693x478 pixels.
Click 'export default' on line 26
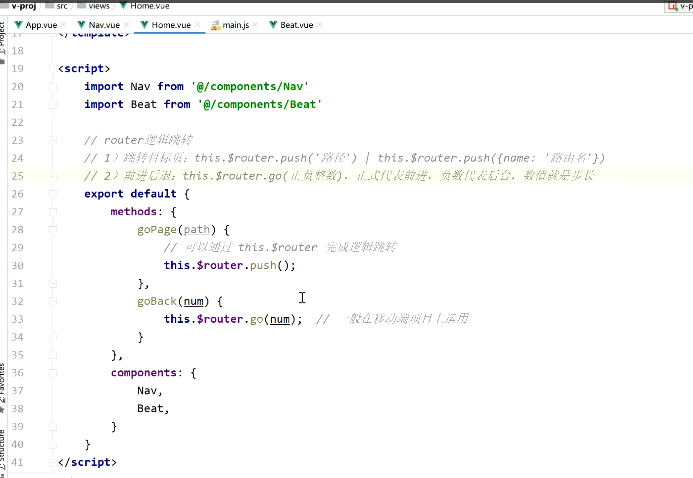coord(130,194)
